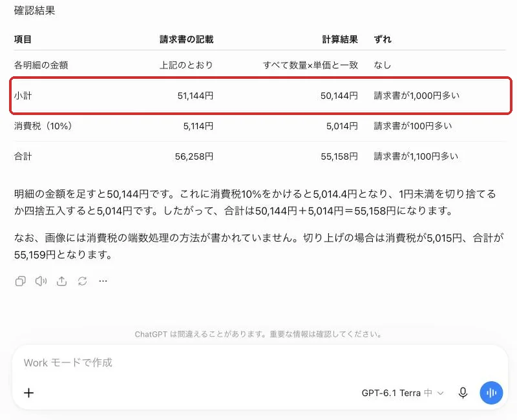The image size is (517, 420).
Task: Start dictation with the microphone icon
Action: pyautogui.click(x=463, y=393)
